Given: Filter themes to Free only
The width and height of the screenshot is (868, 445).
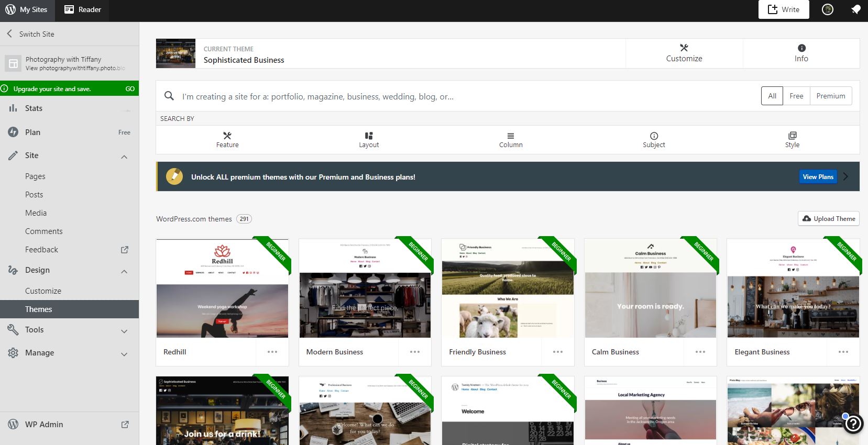Looking at the screenshot, I should [796, 96].
